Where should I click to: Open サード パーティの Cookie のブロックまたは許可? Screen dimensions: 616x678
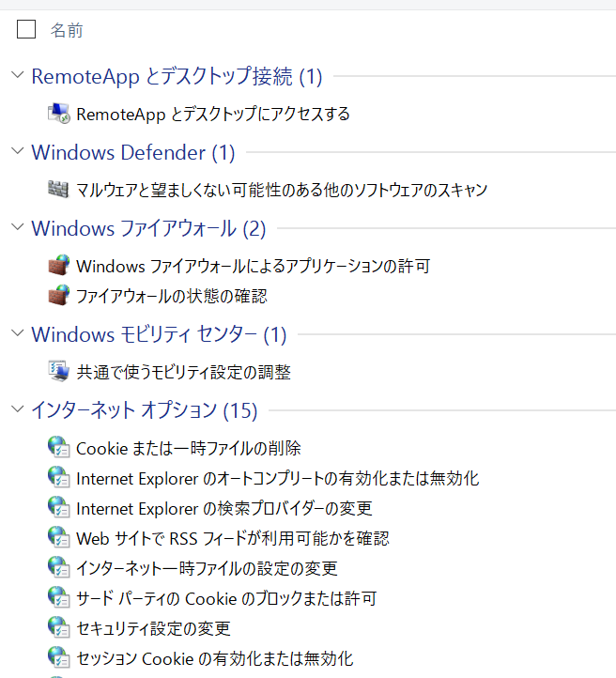(226, 598)
